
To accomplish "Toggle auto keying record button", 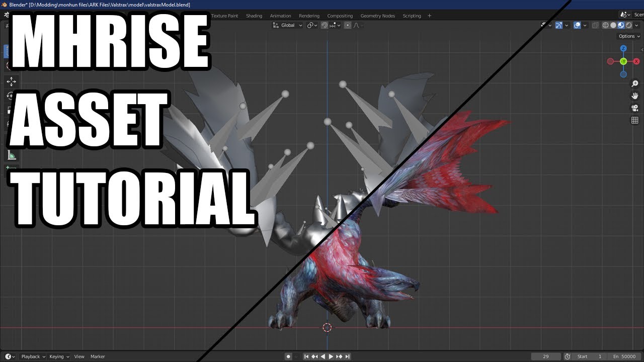I will (x=288, y=356).
